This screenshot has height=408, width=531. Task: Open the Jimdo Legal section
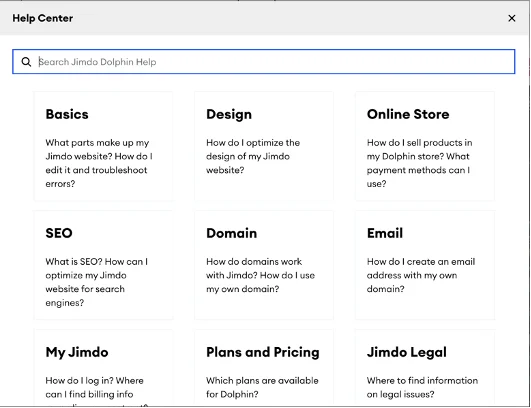(x=425, y=368)
